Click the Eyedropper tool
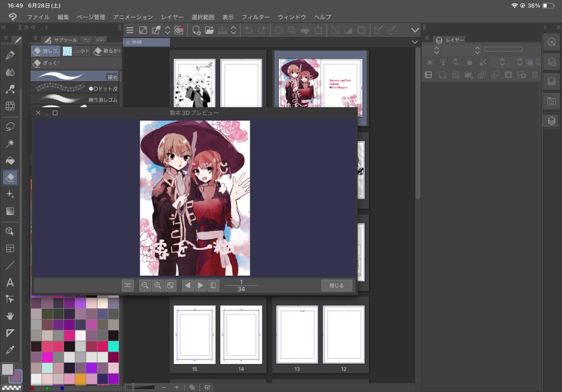This screenshot has width=562, height=392. pyautogui.click(x=10, y=350)
